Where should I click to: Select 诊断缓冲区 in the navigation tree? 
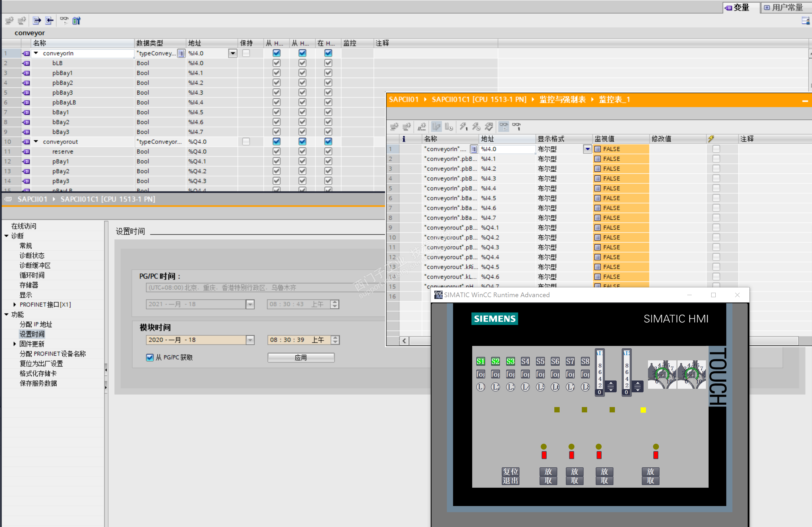[x=35, y=265]
